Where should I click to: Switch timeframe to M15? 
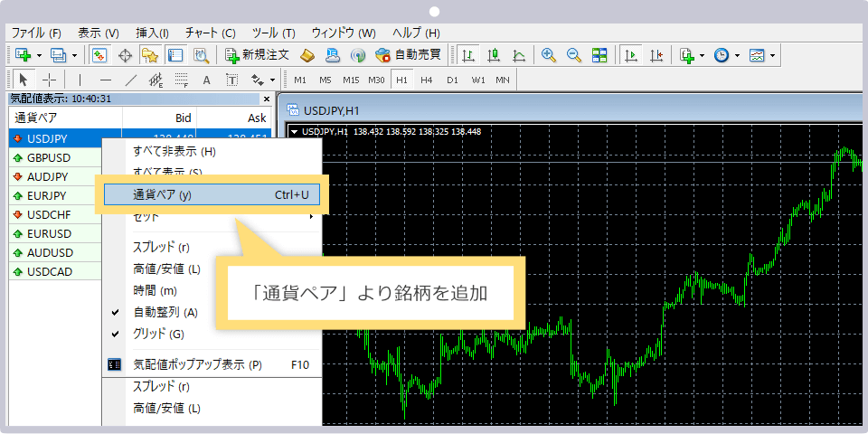[351, 80]
